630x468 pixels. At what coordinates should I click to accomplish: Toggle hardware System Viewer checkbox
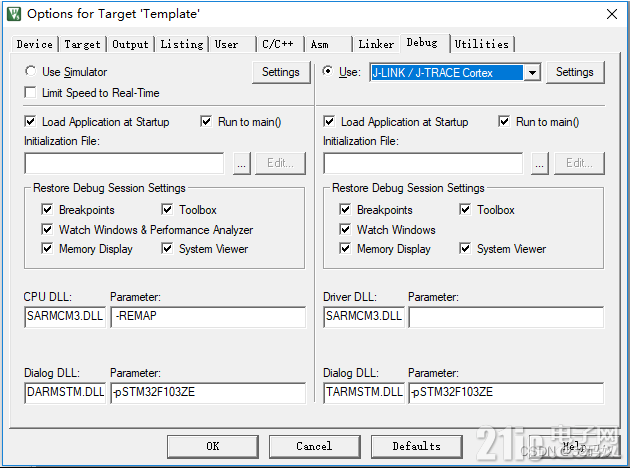click(465, 248)
